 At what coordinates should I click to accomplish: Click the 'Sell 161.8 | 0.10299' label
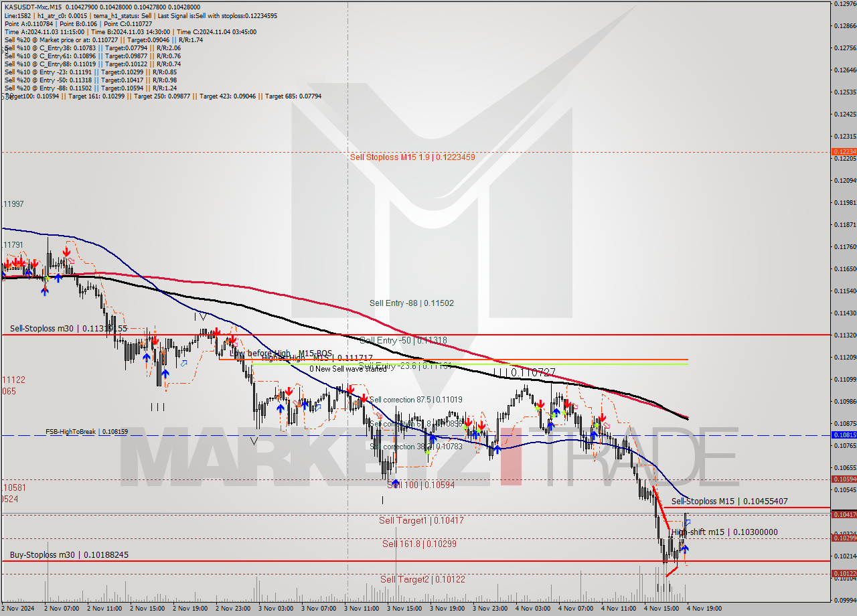pyautogui.click(x=419, y=544)
